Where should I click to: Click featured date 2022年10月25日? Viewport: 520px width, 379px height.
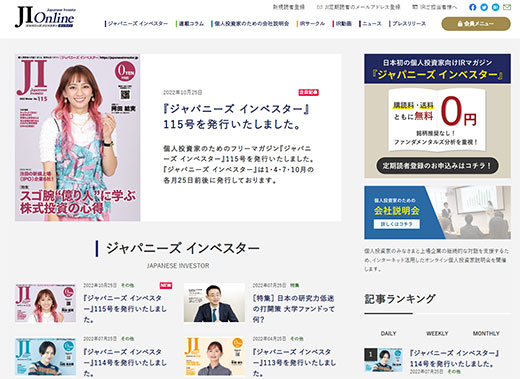coord(183,92)
